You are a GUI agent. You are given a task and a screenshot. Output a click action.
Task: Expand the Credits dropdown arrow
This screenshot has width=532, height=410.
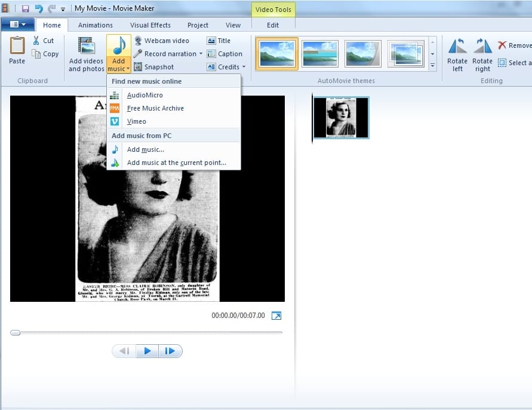point(244,67)
